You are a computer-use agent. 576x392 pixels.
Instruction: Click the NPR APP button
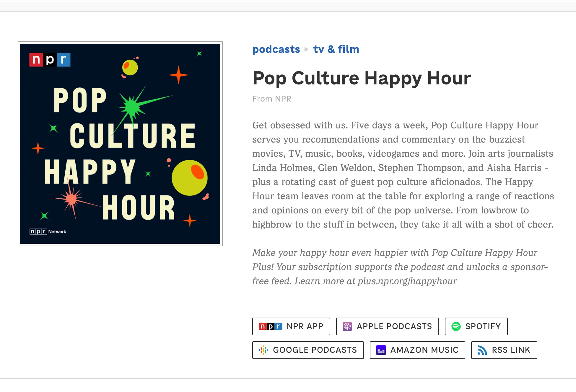pos(291,326)
